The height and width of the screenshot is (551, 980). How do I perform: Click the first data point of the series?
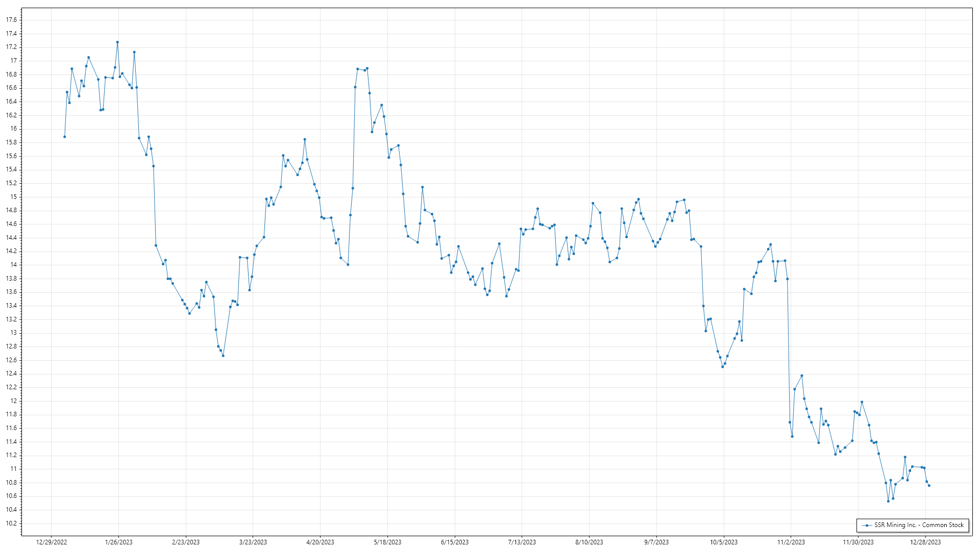64,137
